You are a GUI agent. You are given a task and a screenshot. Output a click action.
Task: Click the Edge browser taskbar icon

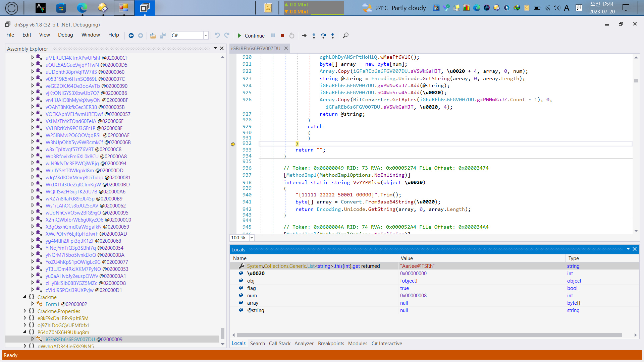click(x=82, y=8)
